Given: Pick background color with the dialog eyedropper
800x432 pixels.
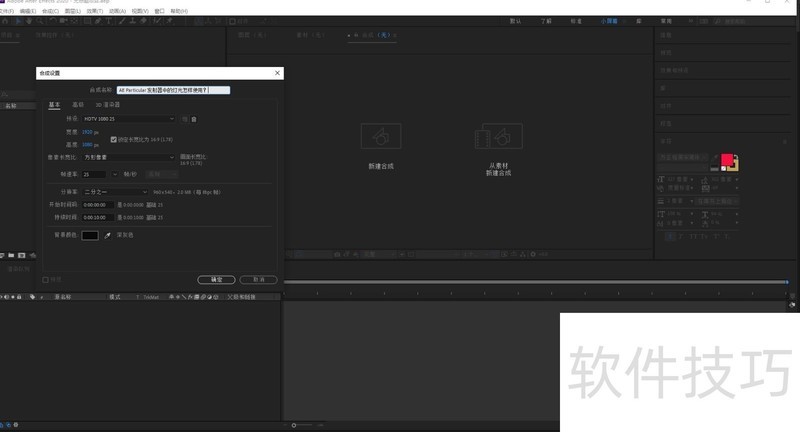Looking at the screenshot, I should [107, 235].
